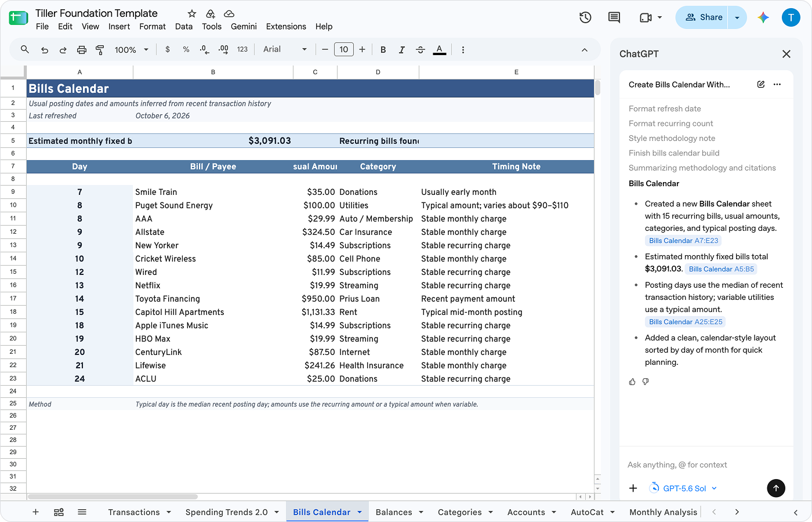Click the search menus magnifier icon
Screen dimensions: 812x522
click(x=25, y=50)
